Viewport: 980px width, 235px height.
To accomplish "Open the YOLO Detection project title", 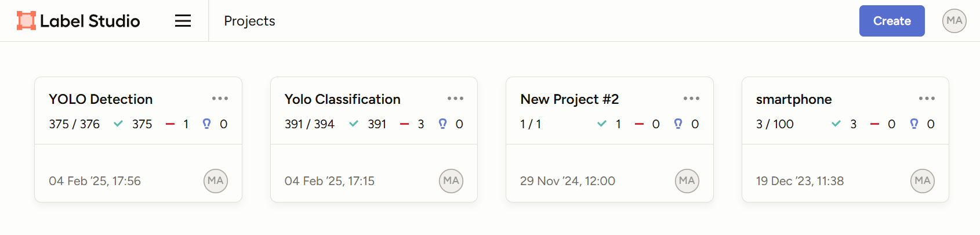I will coord(101,99).
